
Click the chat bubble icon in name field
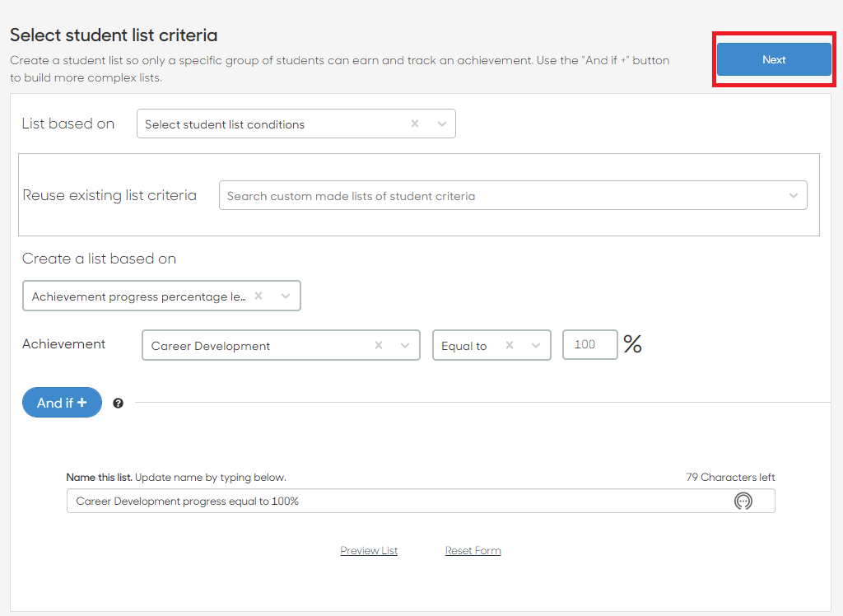coord(743,501)
